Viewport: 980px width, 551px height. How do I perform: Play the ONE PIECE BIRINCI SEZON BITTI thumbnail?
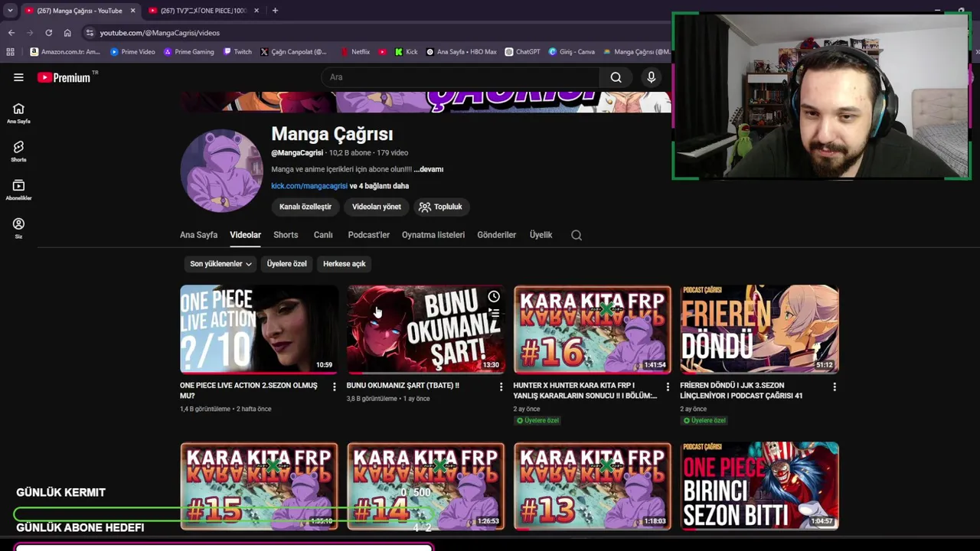759,486
